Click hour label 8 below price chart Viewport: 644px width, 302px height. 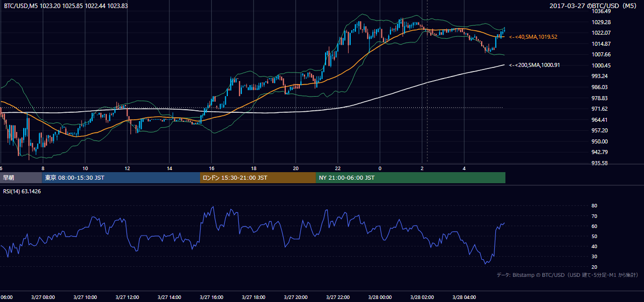tap(43, 168)
